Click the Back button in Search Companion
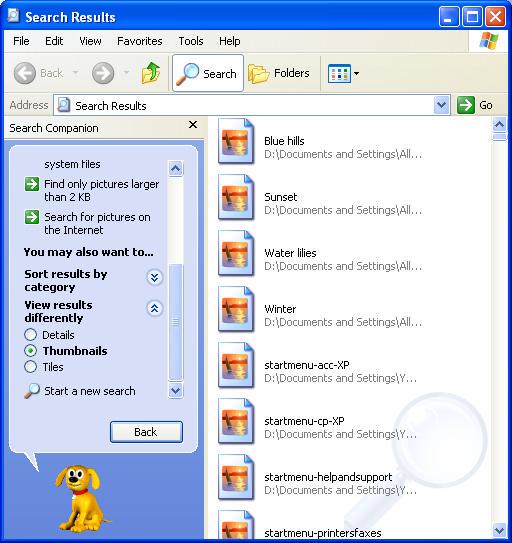Image resolution: width=512 pixels, height=543 pixels. click(146, 432)
